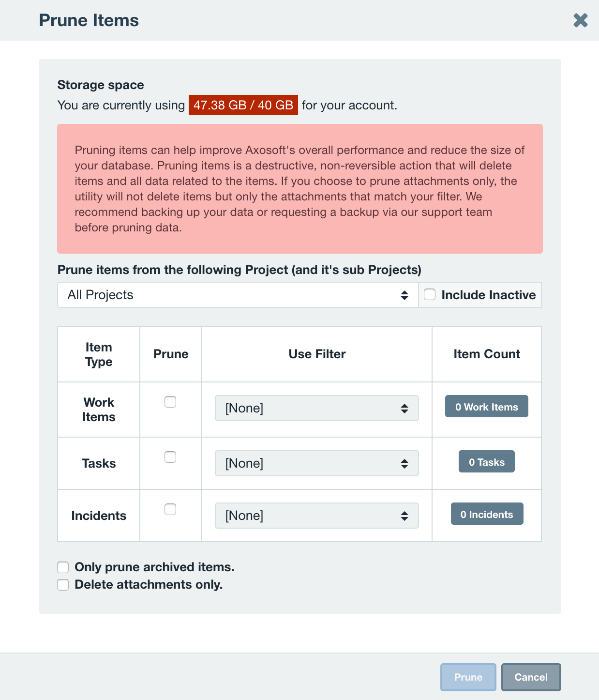
Task: Check Delete attachments only option
Action: pos(63,584)
